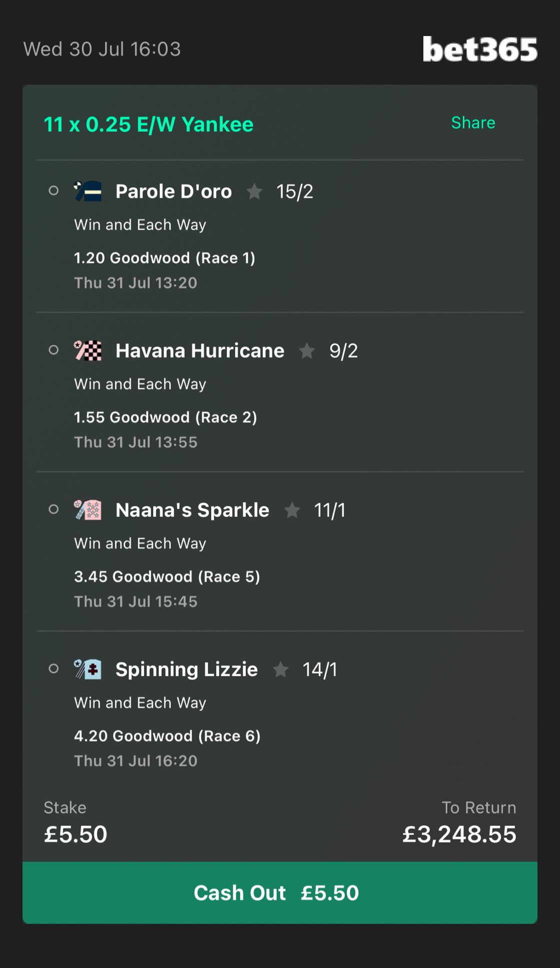Open the 1.20 Goodwood (Race 1) details
The width and height of the screenshot is (560, 968).
(165, 258)
